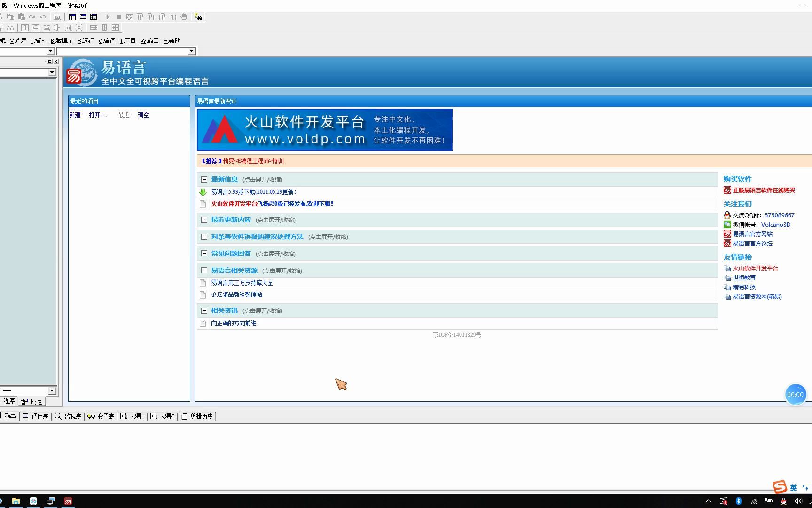Screen dimensions: 812x508
Task: Select the 搜寻2 bottom tab
Action: 163,416
